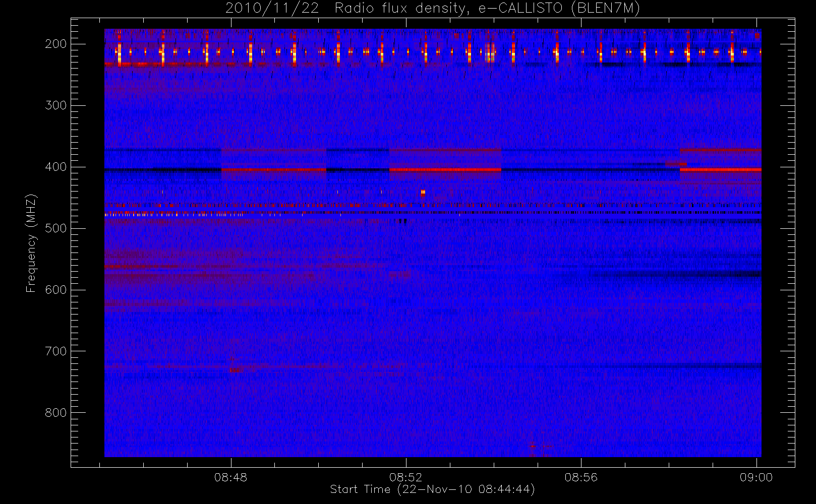Click the 500 frequency tick label
Viewport: 816px width, 504px height.
click(56, 228)
